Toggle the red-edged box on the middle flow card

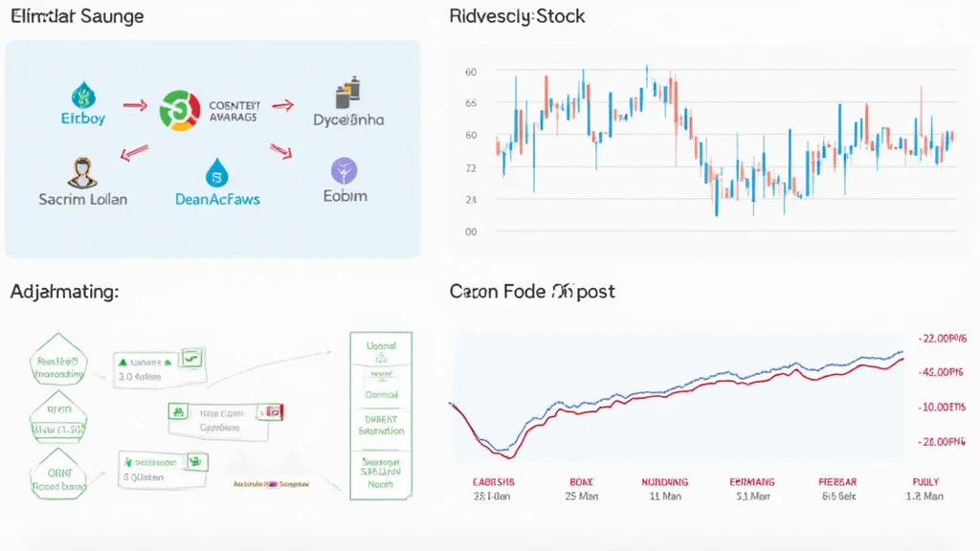point(272,411)
